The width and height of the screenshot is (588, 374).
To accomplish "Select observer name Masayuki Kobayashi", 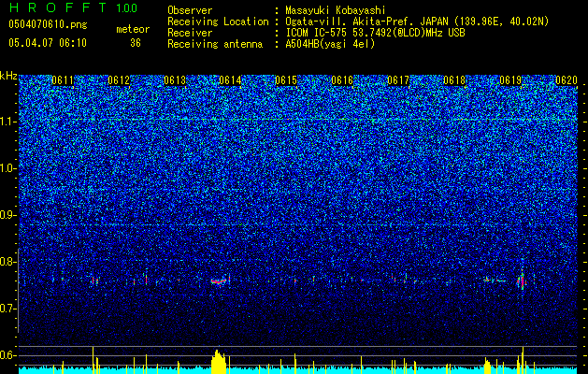I will point(336,10).
